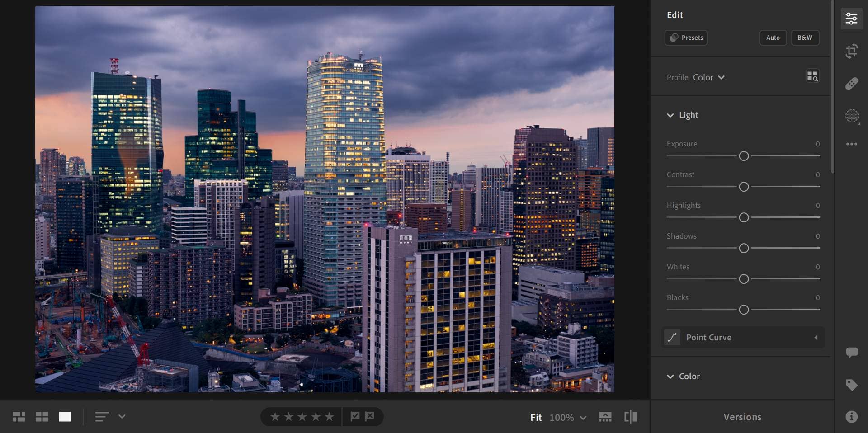This screenshot has width=868, height=433.
Task: Switch to Photo Grid view
Action: point(19,417)
